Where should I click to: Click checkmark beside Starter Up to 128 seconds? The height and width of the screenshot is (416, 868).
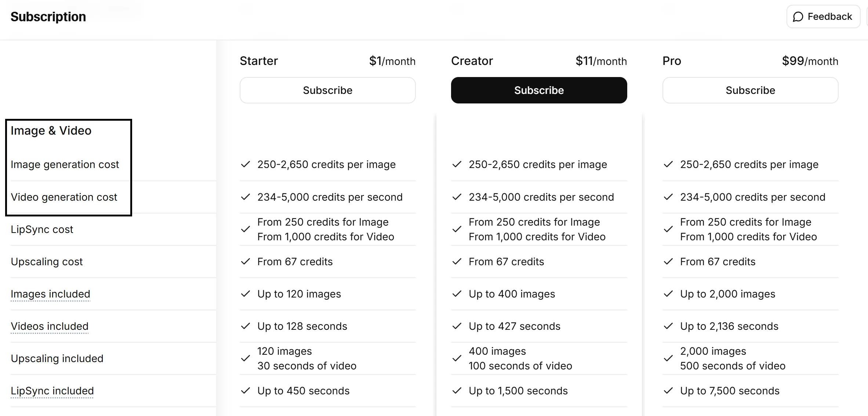pos(245,326)
